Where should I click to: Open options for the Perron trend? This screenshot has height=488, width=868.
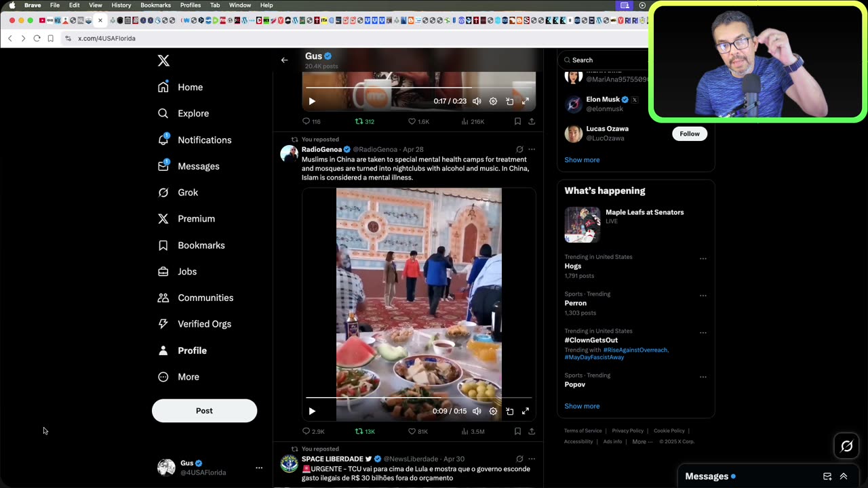(x=703, y=296)
